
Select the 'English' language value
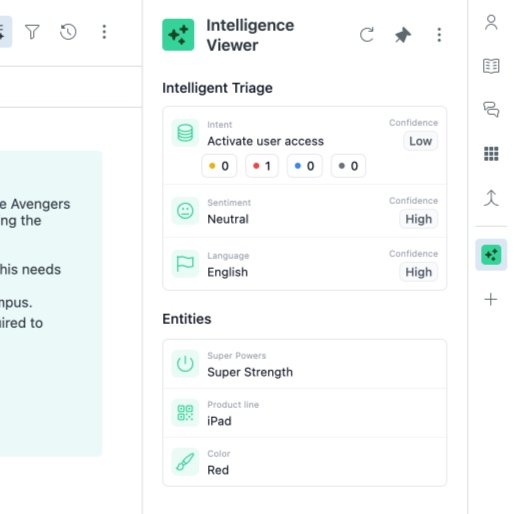[228, 272]
